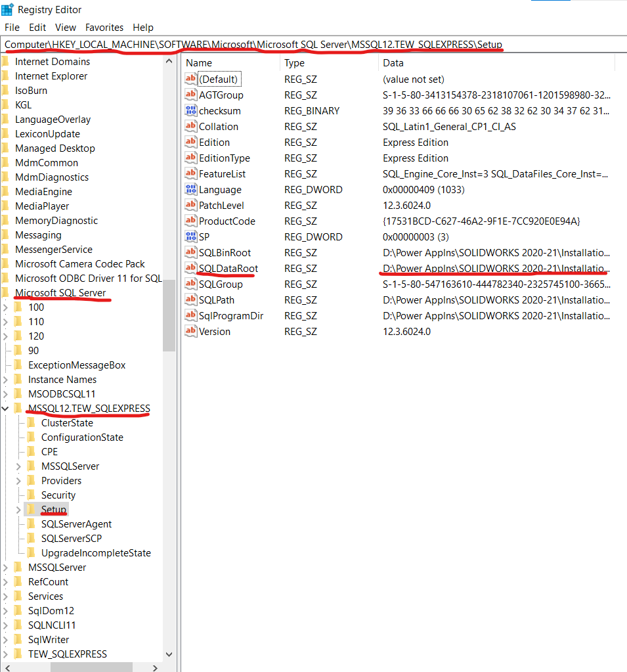Select the SQLPath value icon

point(190,300)
